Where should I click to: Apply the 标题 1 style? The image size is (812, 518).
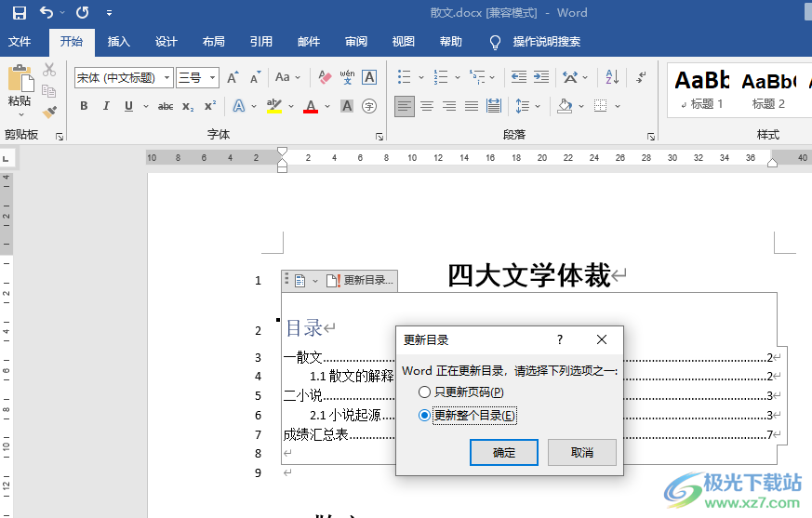pyautogui.click(x=702, y=90)
